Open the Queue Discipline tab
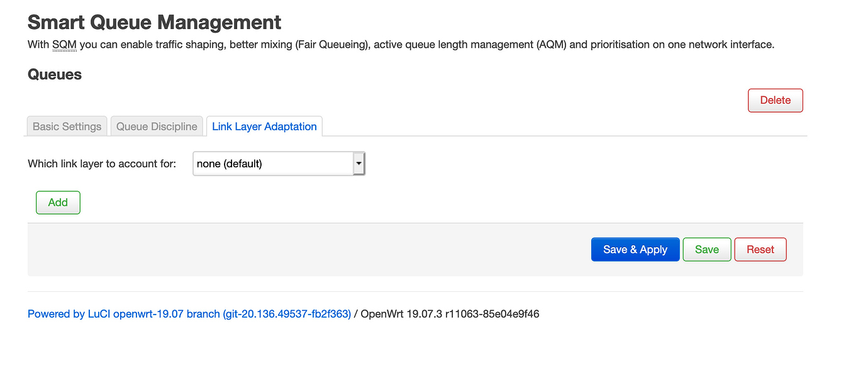The image size is (868, 385). (x=156, y=126)
